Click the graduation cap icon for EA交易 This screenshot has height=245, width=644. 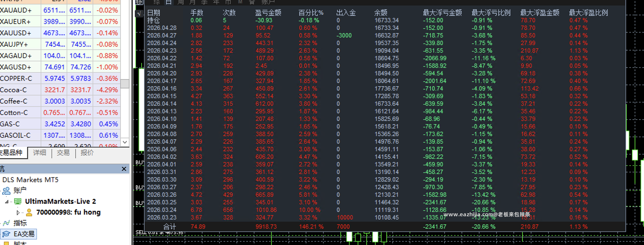tap(6, 234)
